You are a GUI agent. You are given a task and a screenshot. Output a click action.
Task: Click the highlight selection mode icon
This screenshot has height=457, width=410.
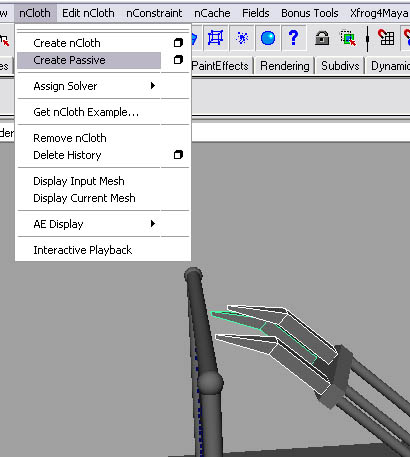(x=348, y=38)
